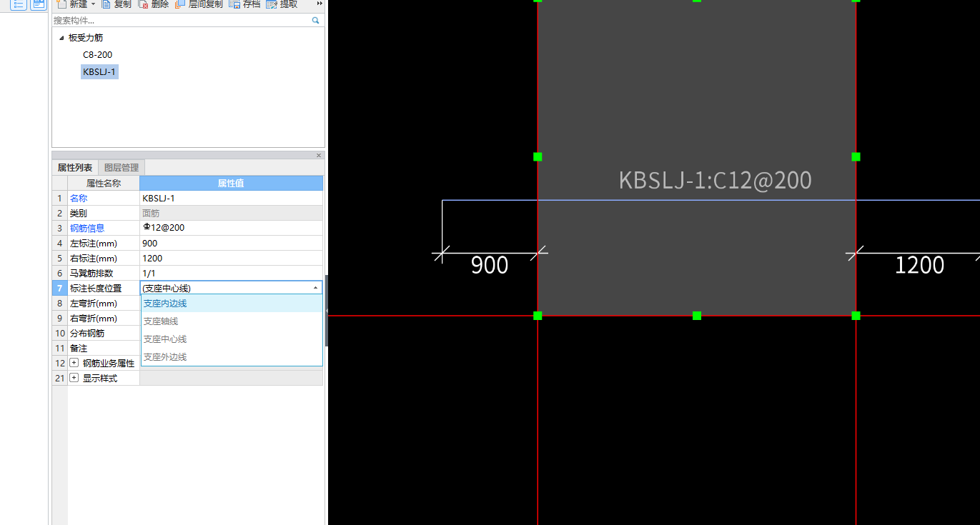Edit 钢筋信息 value 12@200
980x525 pixels.
tap(232, 229)
